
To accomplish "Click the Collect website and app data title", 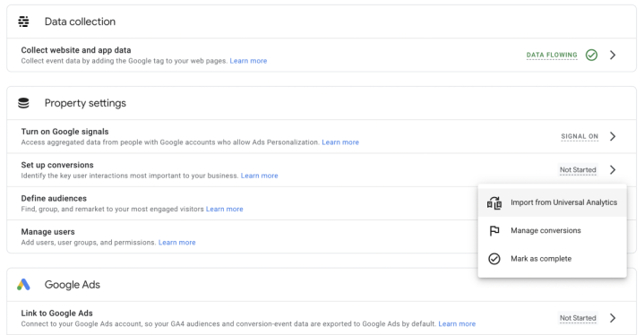I will coord(76,50).
